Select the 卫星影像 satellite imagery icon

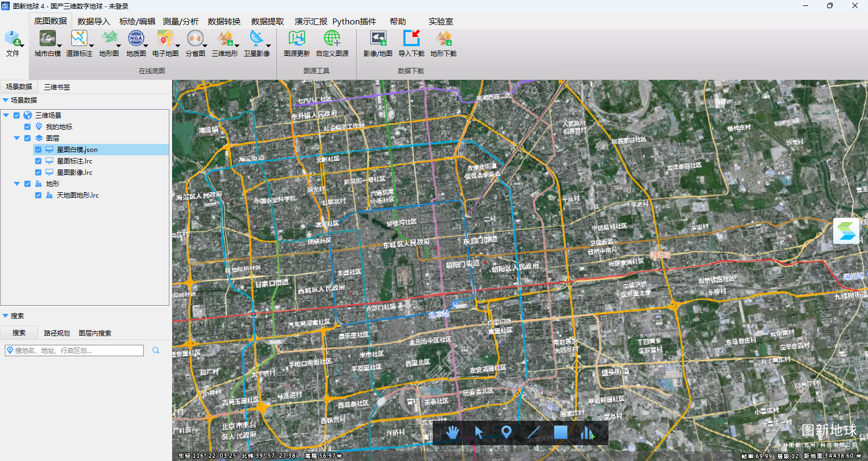(x=256, y=43)
